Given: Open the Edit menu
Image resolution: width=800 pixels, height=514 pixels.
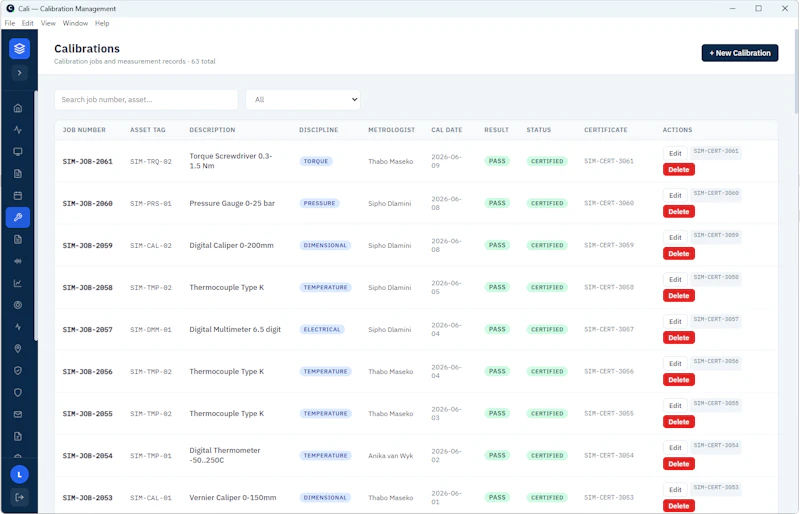Looking at the screenshot, I should coord(28,23).
